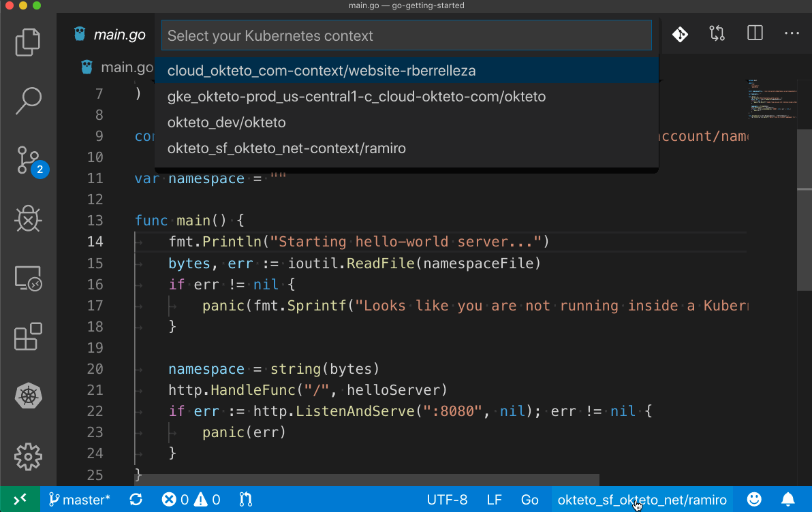The image size is (812, 512).
Task: Select cloud_okteto_com-context/website-rberrelleza context
Action: point(407,70)
